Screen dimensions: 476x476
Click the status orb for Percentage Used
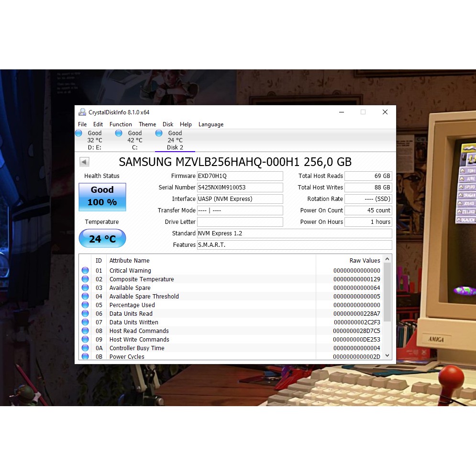[85, 305]
